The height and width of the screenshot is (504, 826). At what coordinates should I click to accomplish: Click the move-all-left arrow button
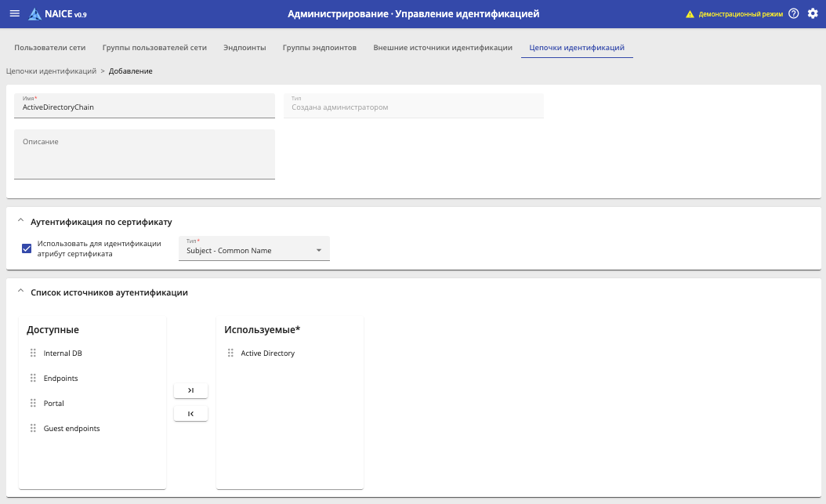point(190,414)
